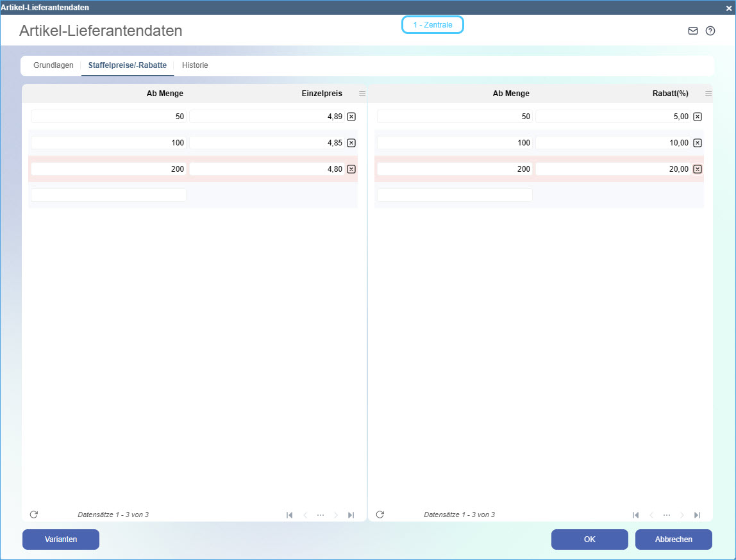Image resolution: width=736 pixels, height=560 pixels.
Task: Click the empty Ab Menge field in price table
Action: pos(108,195)
